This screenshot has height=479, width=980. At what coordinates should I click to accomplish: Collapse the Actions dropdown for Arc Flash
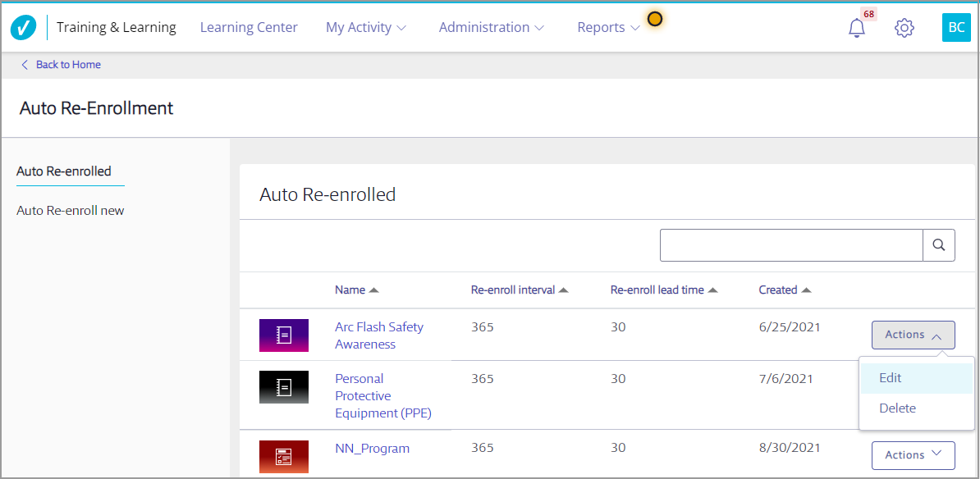(913, 335)
